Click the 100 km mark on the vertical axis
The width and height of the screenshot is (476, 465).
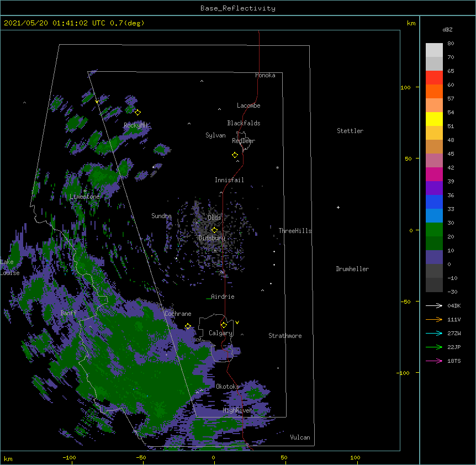[405, 87]
